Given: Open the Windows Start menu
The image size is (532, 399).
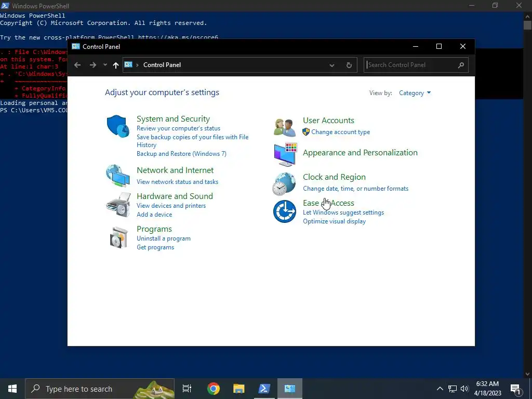Looking at the screenshot, I should (12, 389).
